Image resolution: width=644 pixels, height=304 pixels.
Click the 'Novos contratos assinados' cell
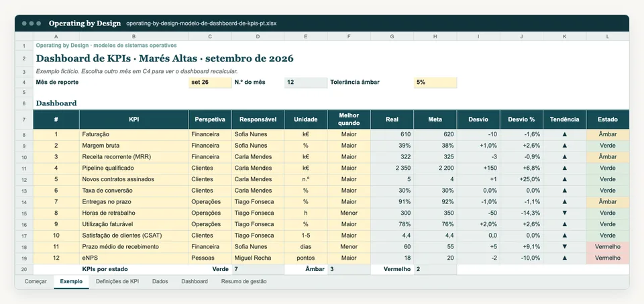(x=134, y=180)
